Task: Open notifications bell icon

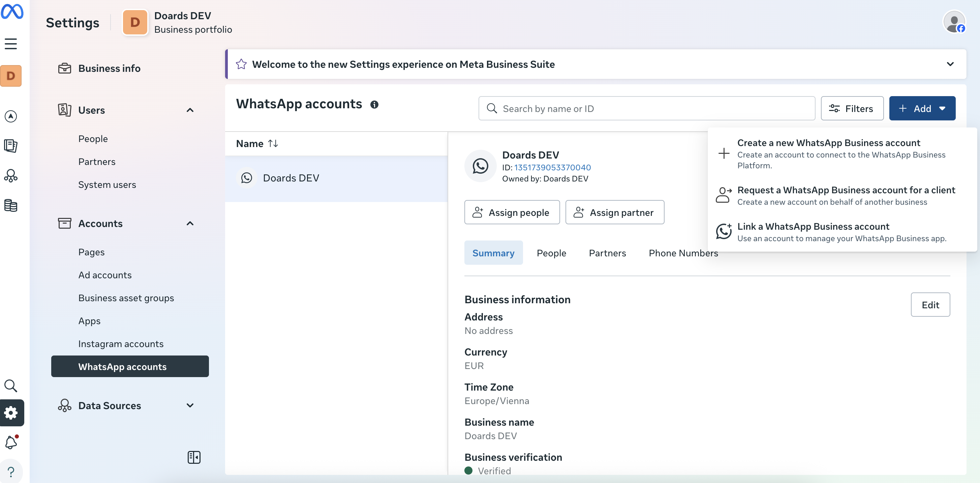Action: click(x=11, y=442)
